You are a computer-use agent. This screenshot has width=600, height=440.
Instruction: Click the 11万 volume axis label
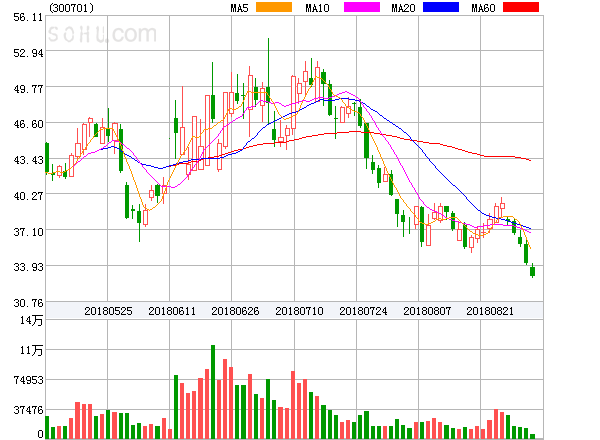coord(31,350)
